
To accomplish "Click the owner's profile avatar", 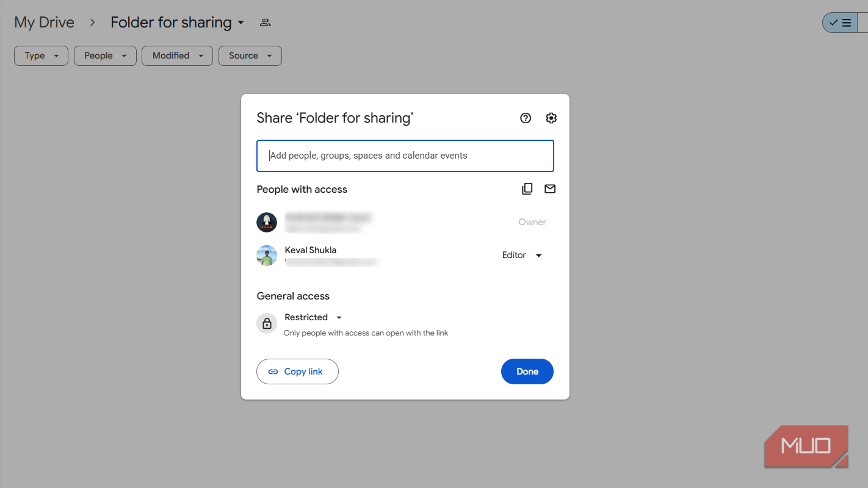I will 267,223.
